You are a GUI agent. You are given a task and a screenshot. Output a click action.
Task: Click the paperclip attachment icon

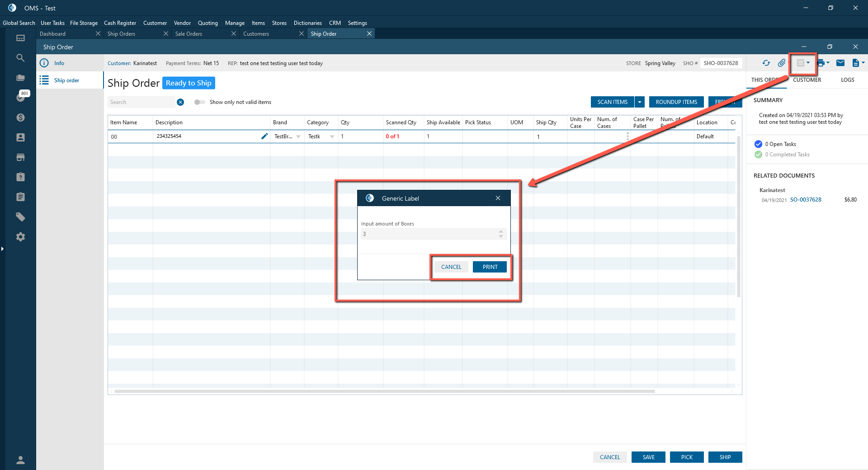781,63
